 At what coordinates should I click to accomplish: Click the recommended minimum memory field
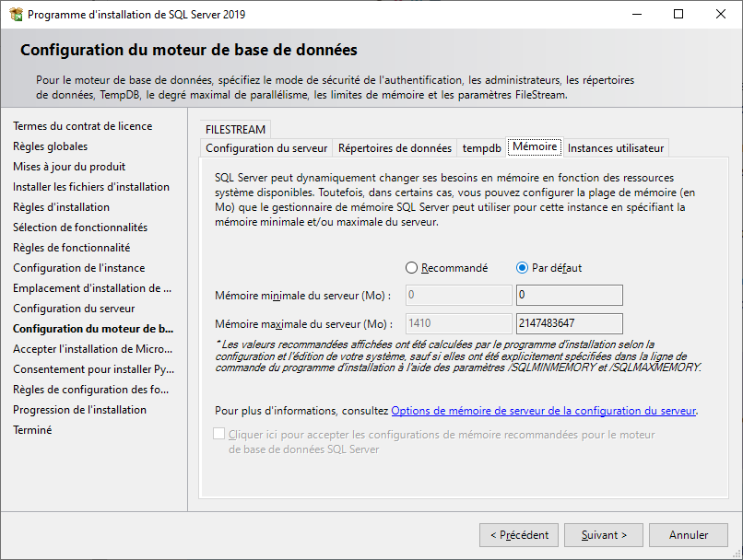[459, 295]
